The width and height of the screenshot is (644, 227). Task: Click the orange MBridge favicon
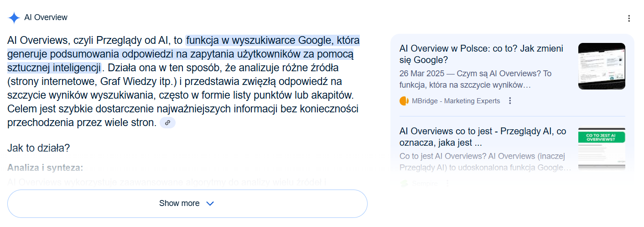(404, 101)
